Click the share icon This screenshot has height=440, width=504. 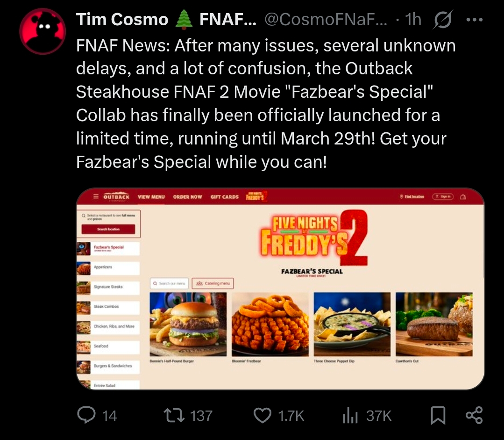click(x=474, y=415)
